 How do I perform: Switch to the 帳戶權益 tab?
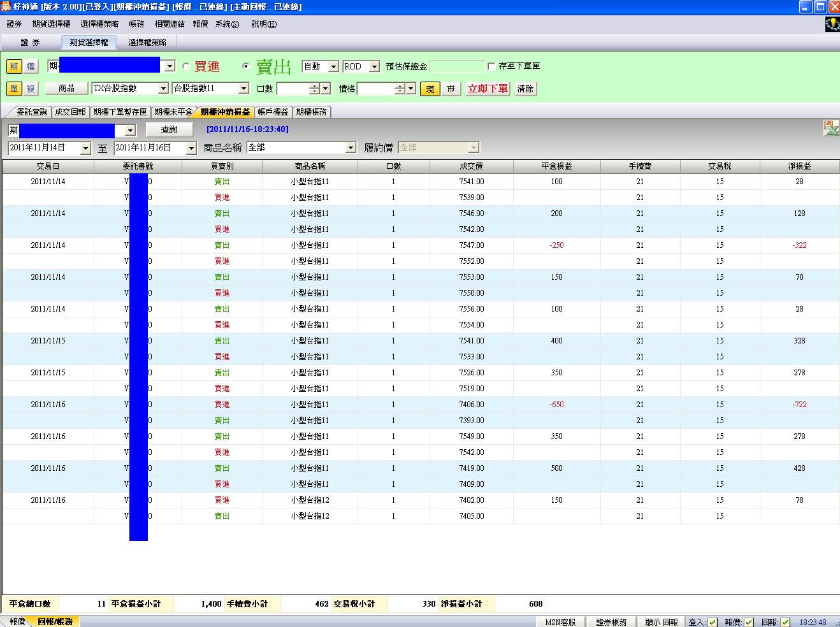tap(273, 112)
